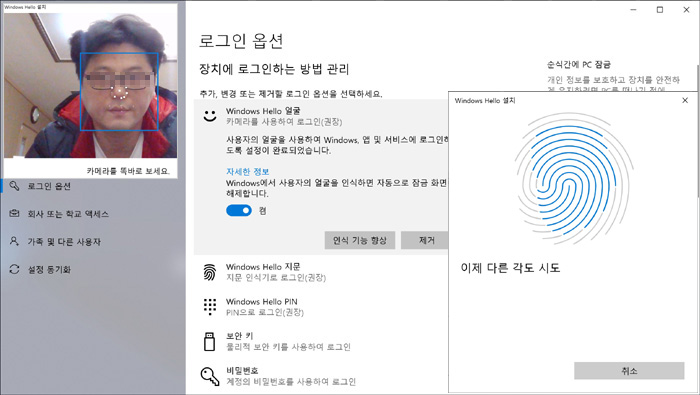Click the 보안 키 USB key icon
700x395 pixels.
tap(209, 341)
